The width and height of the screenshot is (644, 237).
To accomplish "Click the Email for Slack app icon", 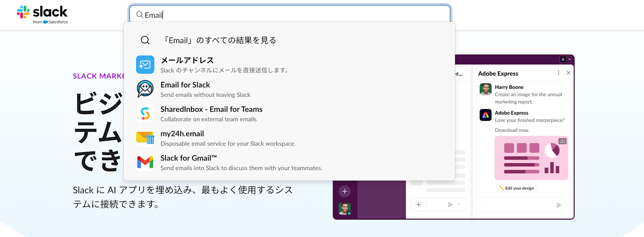I will [145, 89].
